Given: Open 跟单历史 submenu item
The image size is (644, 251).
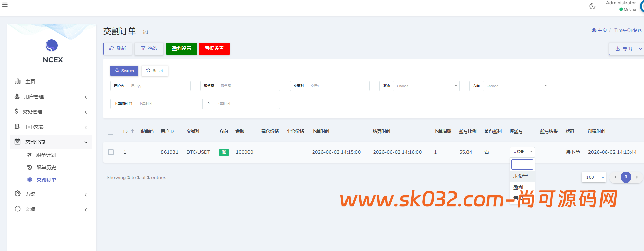Looking at the screenshot, I should click(x=46, y=167).
